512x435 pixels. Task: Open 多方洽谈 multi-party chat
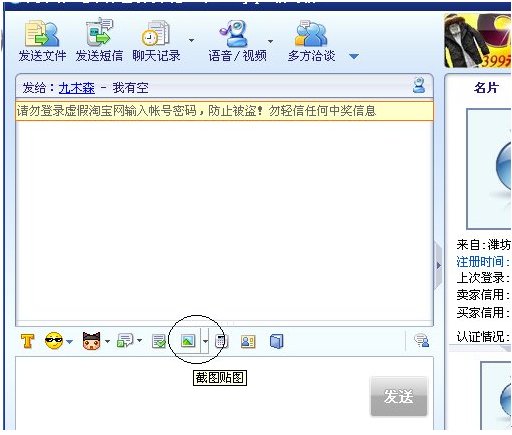(311, 41)
